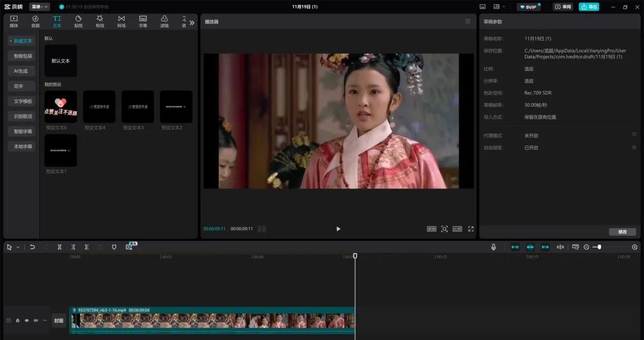Open the 字幕 (Captions) tab icon
Viewport: 644px width, 340px height.
pyautogui.click(x=143, y=19)
